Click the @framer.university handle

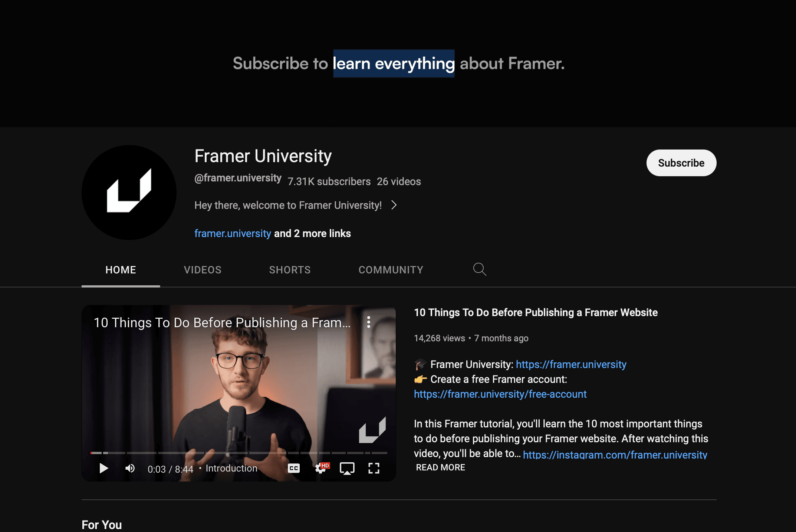pos(238,178)
